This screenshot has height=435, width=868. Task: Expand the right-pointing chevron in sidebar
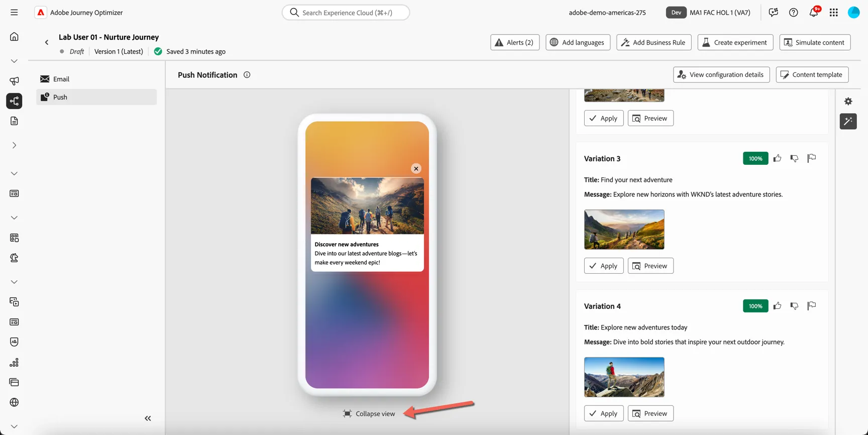pos(14,145)
